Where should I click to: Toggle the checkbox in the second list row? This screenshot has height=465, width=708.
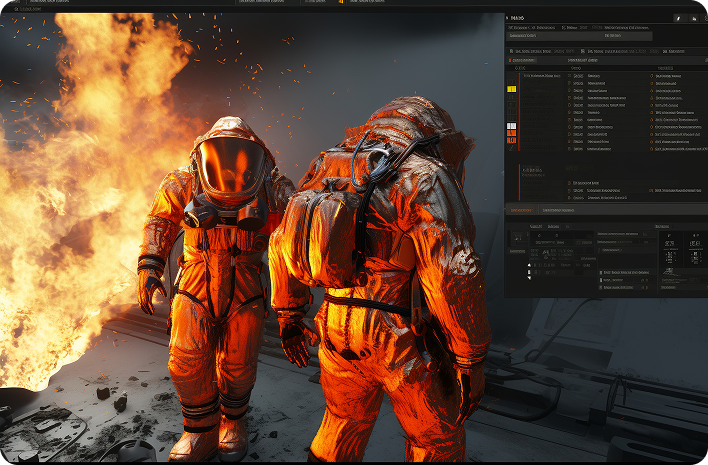[x=569, y=83]
